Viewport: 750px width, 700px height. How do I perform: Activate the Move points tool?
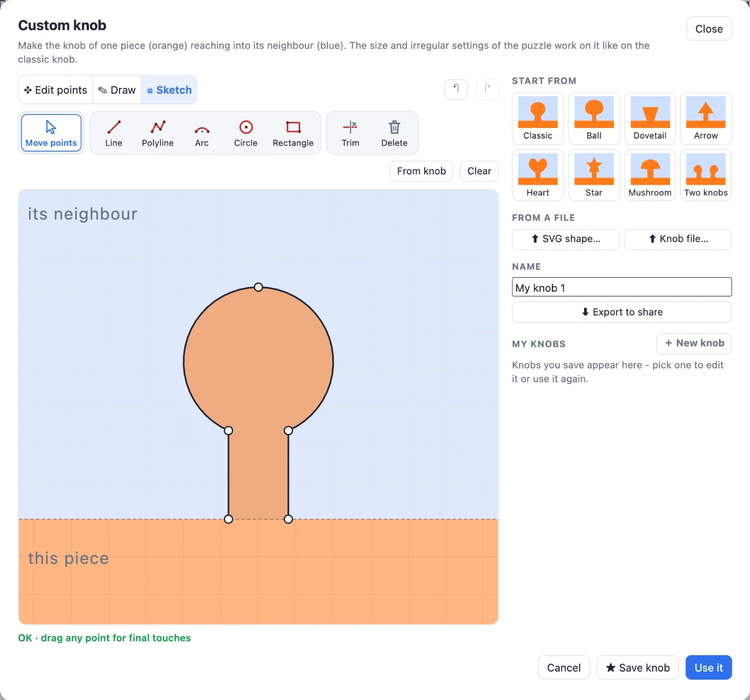pyautogui.click(x=51, y=133)
